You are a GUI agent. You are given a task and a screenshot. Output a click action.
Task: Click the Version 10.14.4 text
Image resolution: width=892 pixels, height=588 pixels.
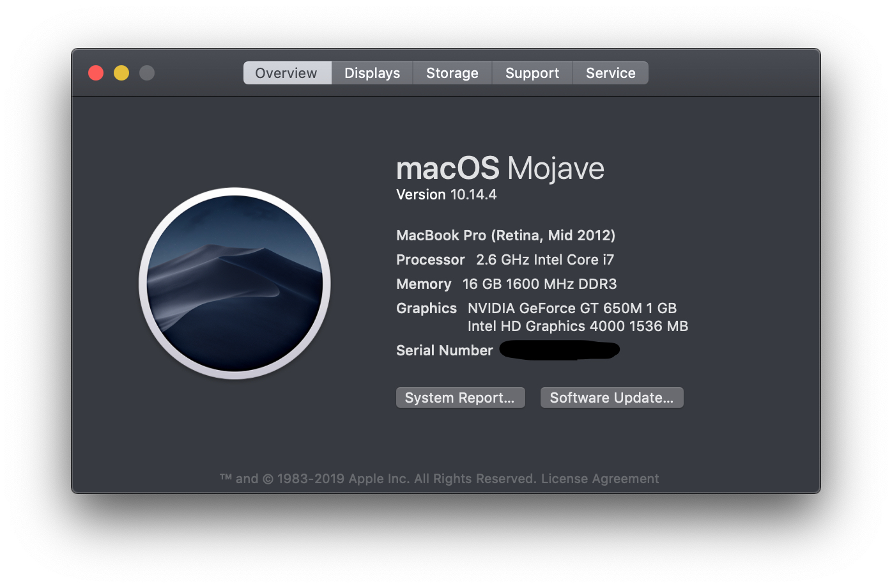pos(446,195)
